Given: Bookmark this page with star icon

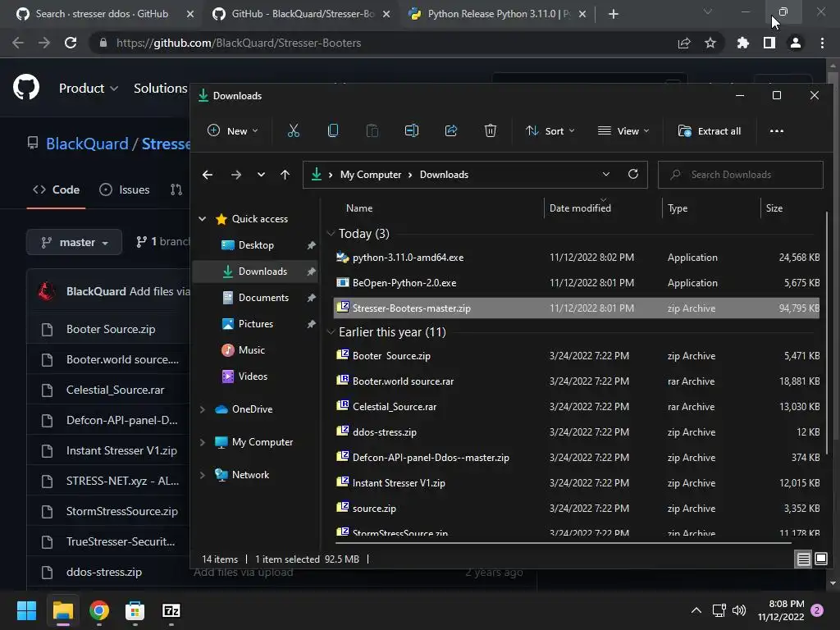Looking at the screenshot, I should coord(710,43).
